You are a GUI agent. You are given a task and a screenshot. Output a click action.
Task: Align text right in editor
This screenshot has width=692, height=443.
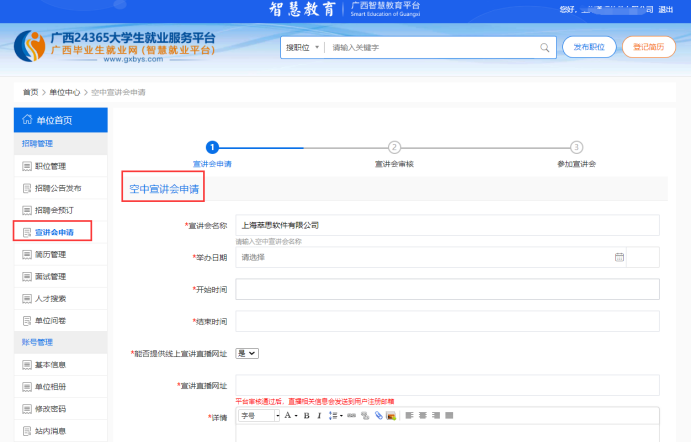pyautogui.click(x=436, y=416)
